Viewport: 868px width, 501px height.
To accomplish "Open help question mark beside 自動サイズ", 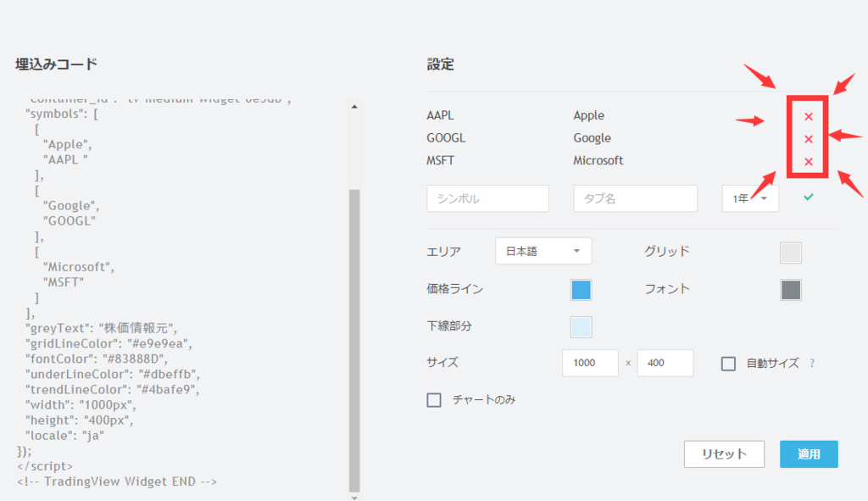I will point(812,363).
